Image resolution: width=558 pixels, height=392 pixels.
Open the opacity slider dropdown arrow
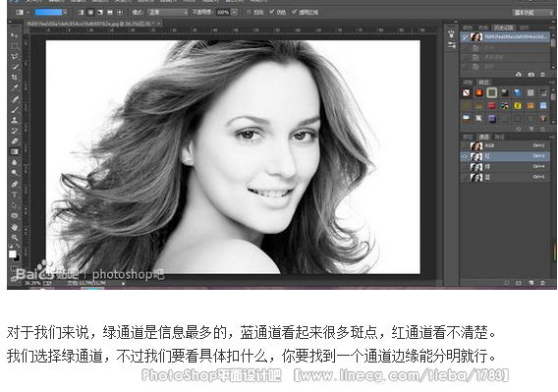point(235,12)
